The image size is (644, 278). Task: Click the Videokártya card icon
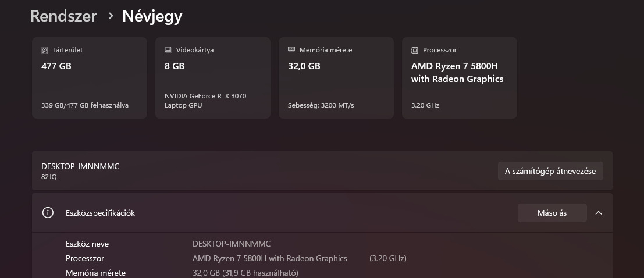coord(168,51)
